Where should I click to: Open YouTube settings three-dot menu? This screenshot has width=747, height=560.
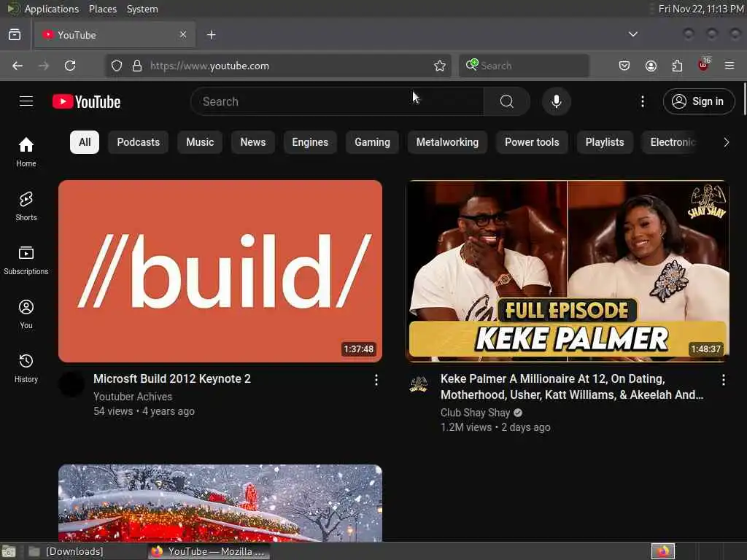642,101
